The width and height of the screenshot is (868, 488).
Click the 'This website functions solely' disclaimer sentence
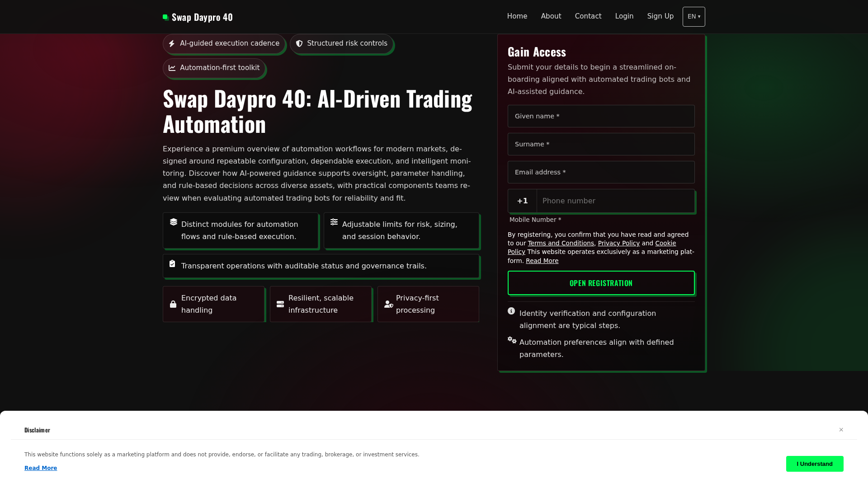222,455
